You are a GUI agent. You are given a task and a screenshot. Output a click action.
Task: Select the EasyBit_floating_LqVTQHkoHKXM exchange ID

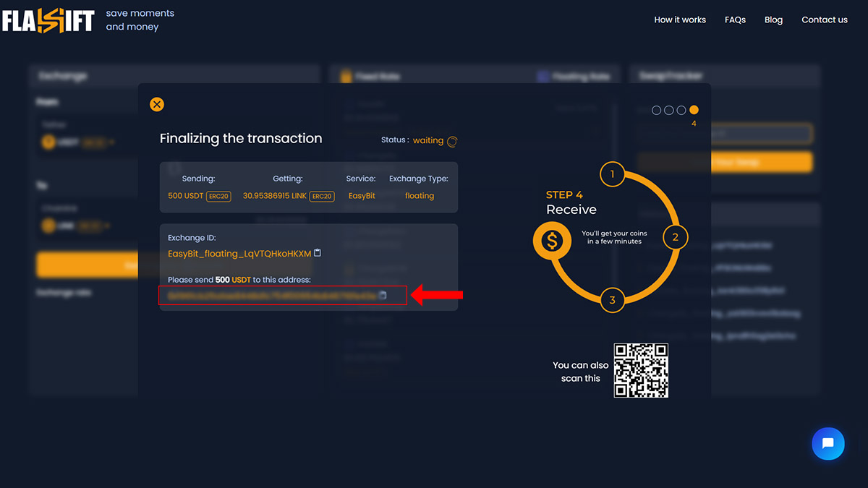pyautogui.click(x=239, y=254)
